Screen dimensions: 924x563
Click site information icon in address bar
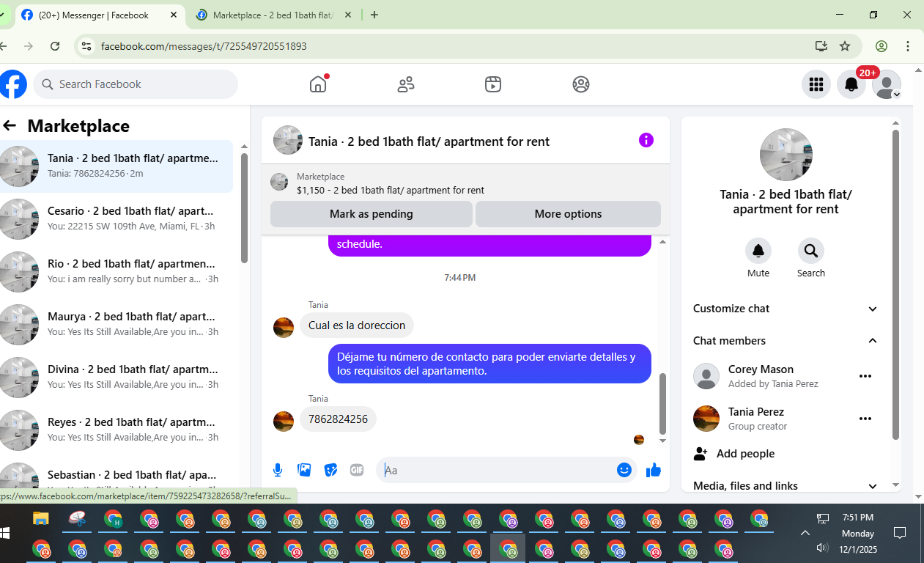(86, 46)
